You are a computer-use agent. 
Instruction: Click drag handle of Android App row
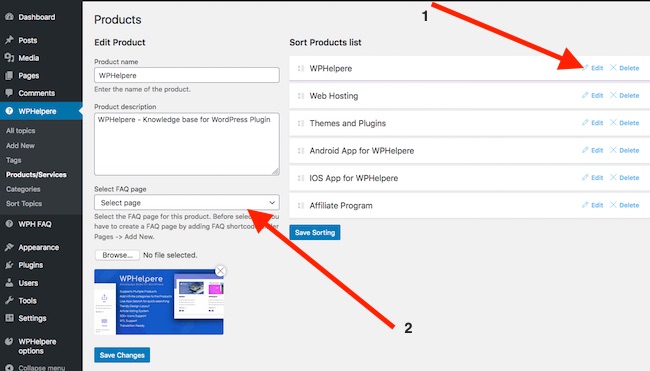coord(301,150)
